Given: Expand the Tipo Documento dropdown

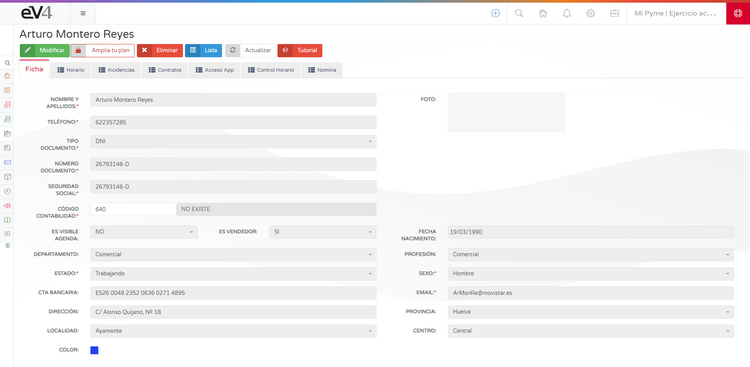Looking at the screenshot, I should [x=233, y=142].
